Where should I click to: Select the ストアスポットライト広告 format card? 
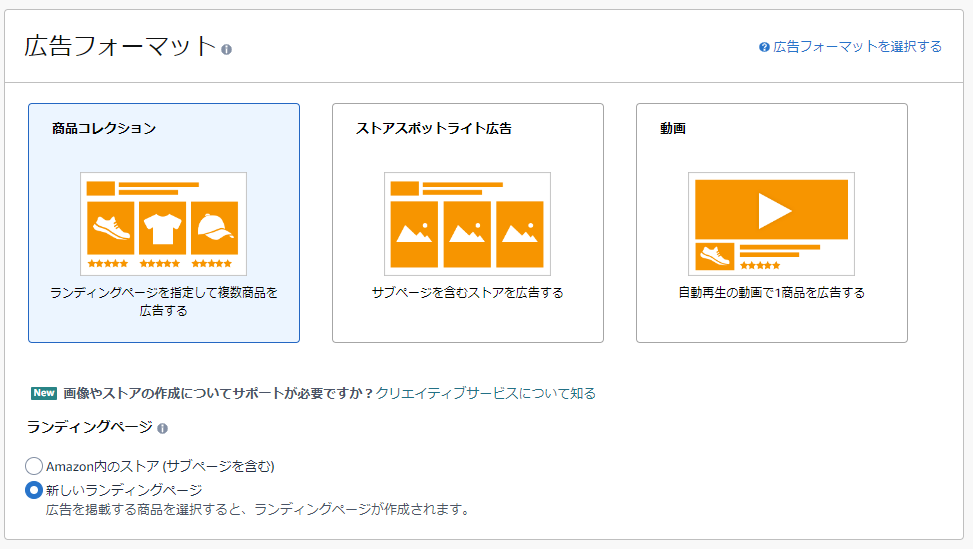(468, 223)
